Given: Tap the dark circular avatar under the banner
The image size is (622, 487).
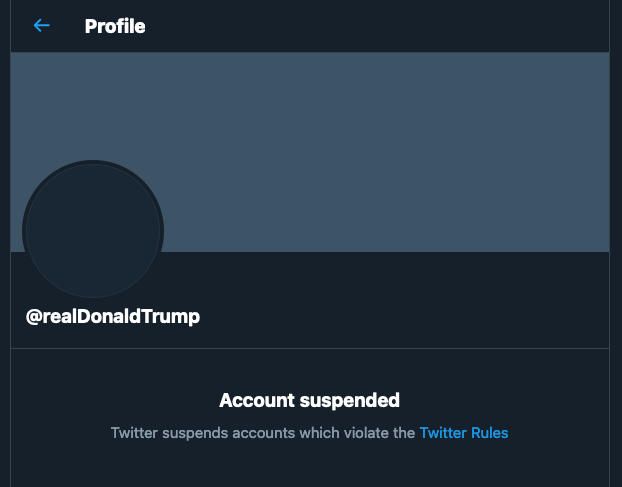Looking at the screenshot, I should (92, 229).
